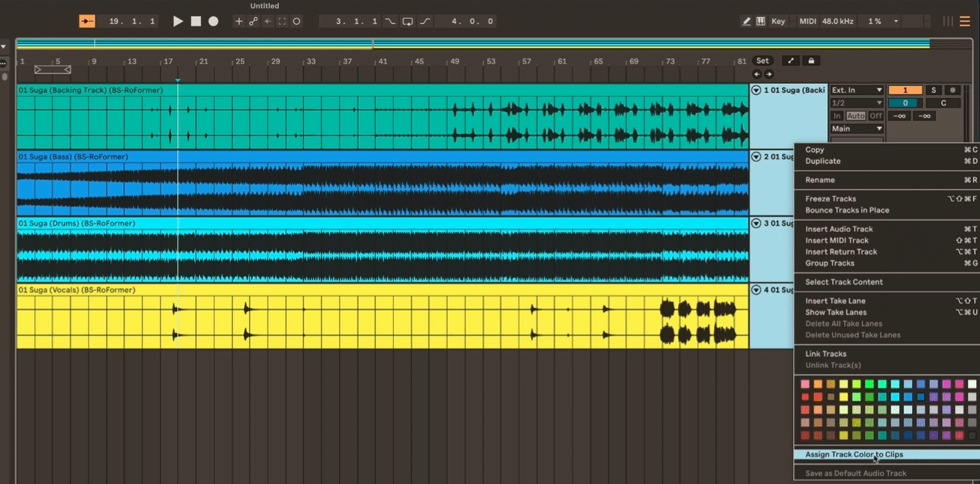The image size is (980, 484).
Task: Solo track 1 with its S button
Action: (934, 90)
